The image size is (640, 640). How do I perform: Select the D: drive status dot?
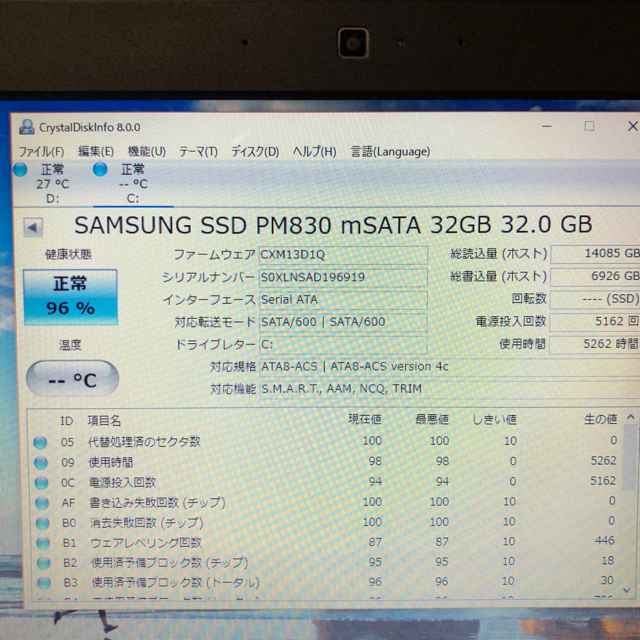coord(20,169)
